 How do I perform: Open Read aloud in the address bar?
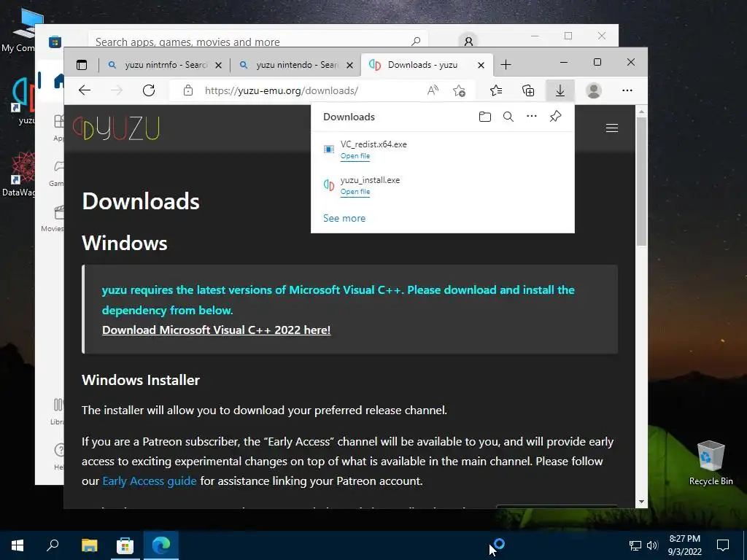(433, 90)
